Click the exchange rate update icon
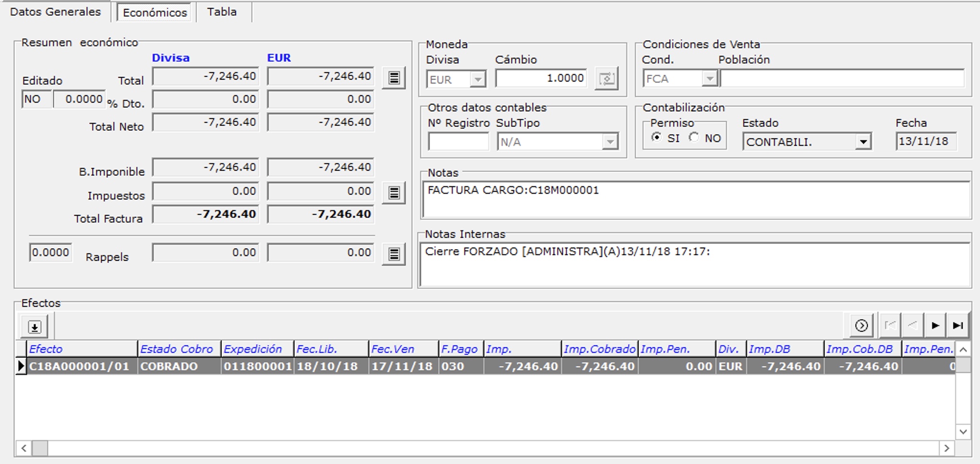Image resolution: width=980 pixels, height=464 pixels. click(606, 79)
